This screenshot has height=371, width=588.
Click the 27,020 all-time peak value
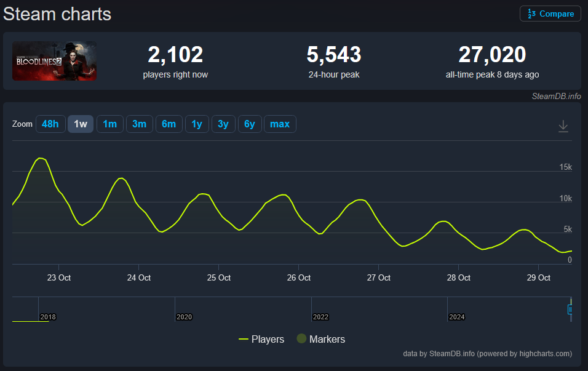click(x=493, y=55)
